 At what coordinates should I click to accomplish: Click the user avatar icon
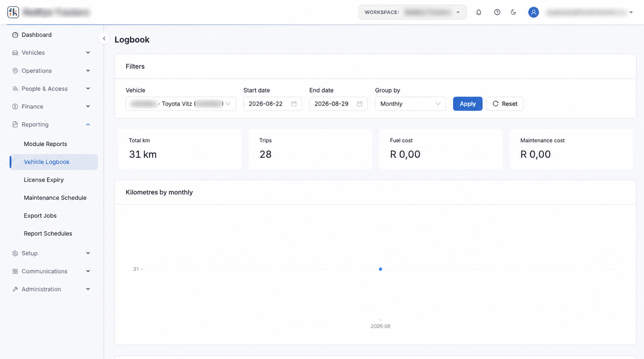pyautogui.click(x=534, y=12)
